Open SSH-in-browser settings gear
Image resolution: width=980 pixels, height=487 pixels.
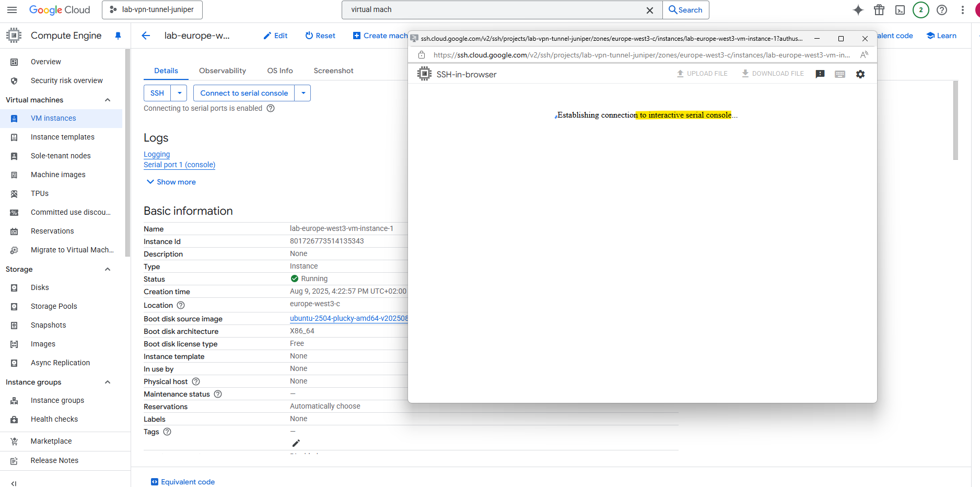(x=860, y=74)
